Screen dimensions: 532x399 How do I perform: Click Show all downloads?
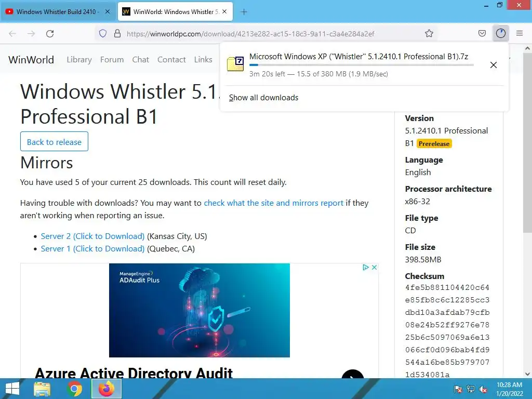coord(263,98)
